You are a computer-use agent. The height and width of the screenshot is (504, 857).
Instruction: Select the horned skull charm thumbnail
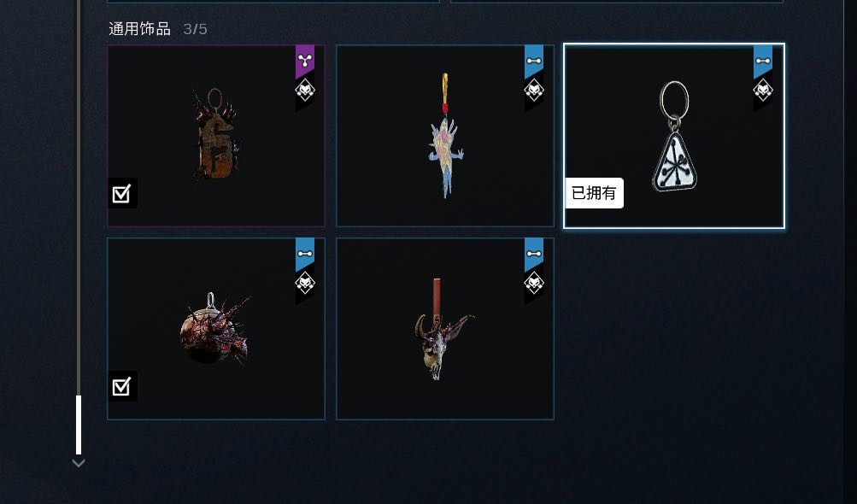[x=445, y=329]
